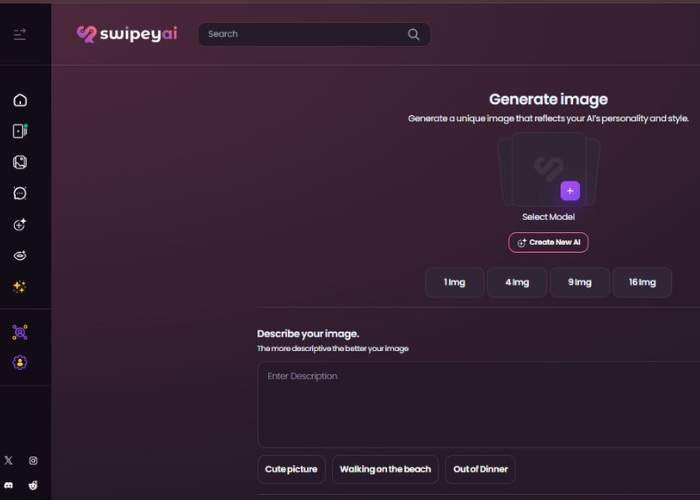Choose the 4 Img count option
This screenshot has width=700, height=500.
pyautogui.click(x=517, y=283)
